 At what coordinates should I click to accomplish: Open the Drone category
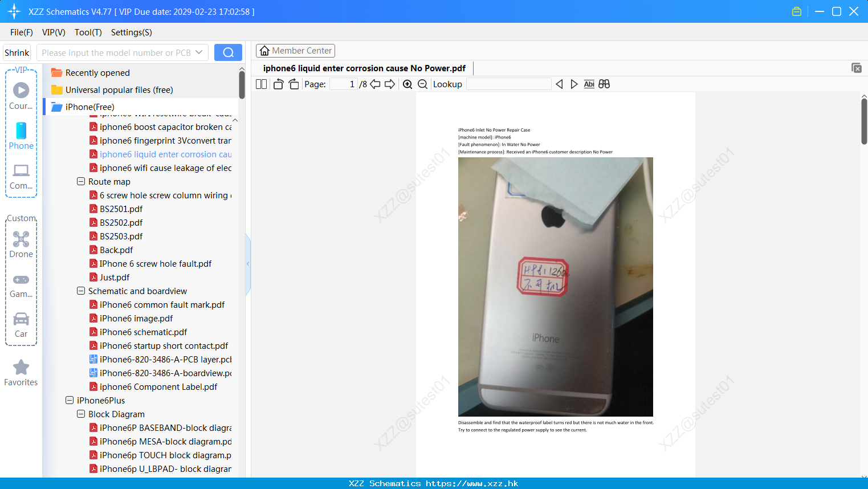click(x=21, y=244)
